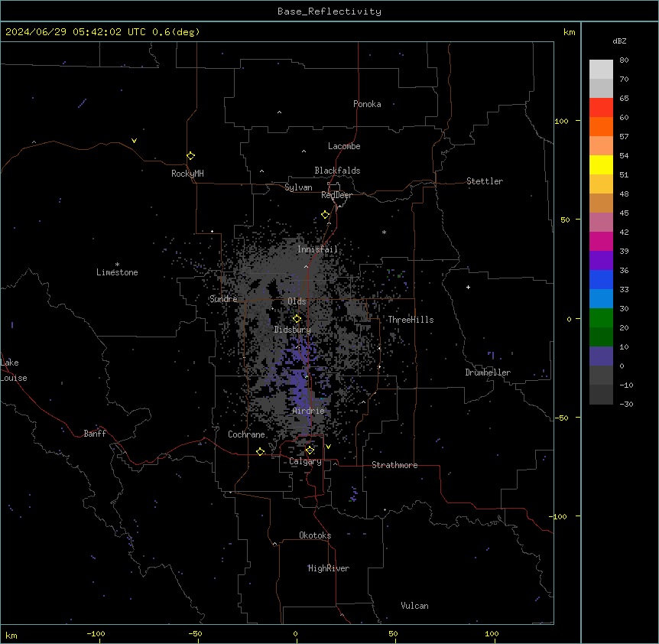This screenshot has width=659, height=644.
Task: Click the Sundre label
Action: tap(223, 299)
